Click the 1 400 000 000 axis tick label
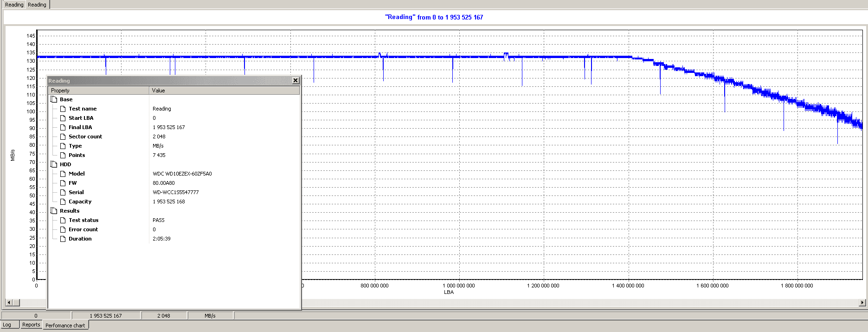 628,286
